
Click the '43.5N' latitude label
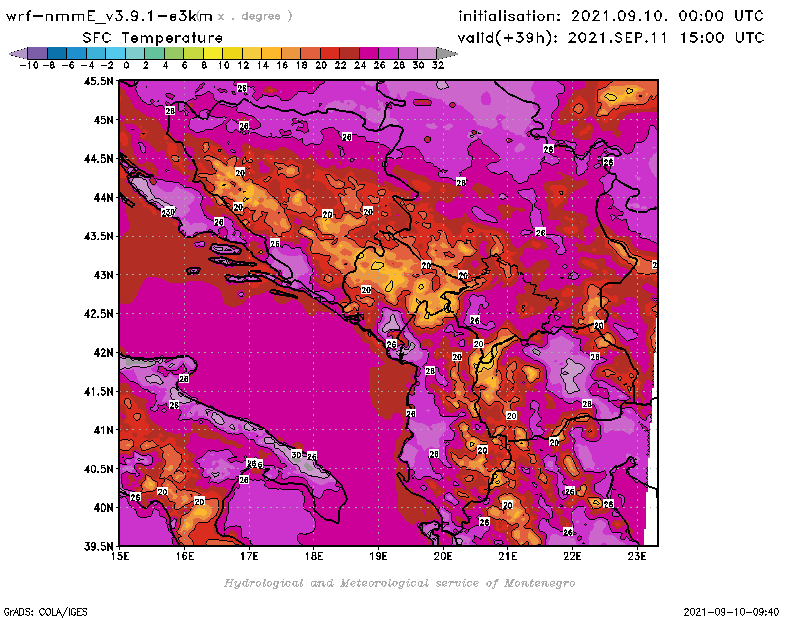(x=98, y=236)
